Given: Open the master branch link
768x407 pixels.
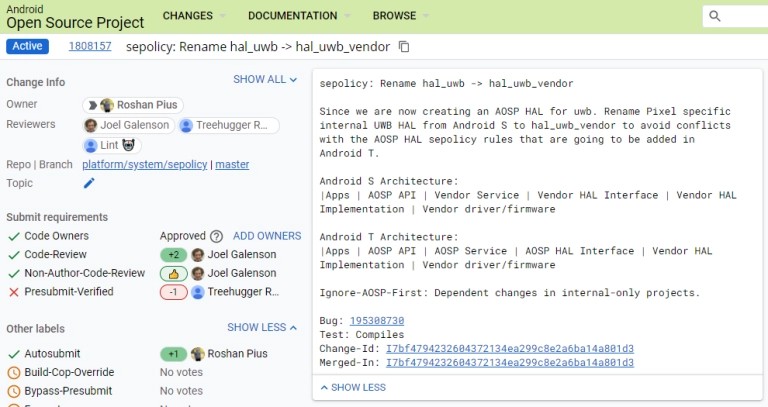Looking at the screenshot, I should [232, 165].
